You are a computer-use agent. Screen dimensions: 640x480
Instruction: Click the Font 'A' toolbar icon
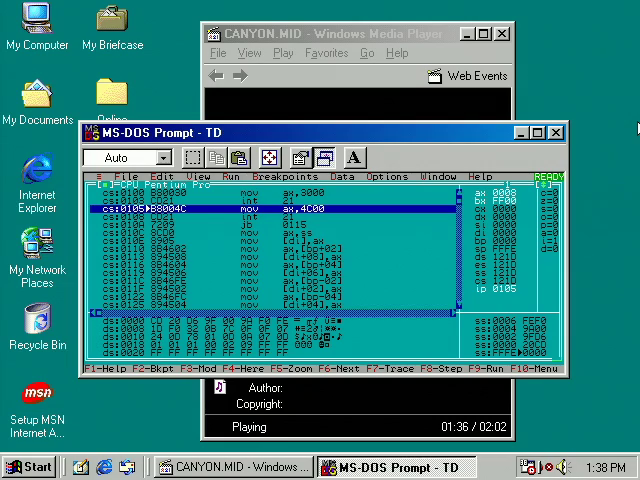click(355, 158)
